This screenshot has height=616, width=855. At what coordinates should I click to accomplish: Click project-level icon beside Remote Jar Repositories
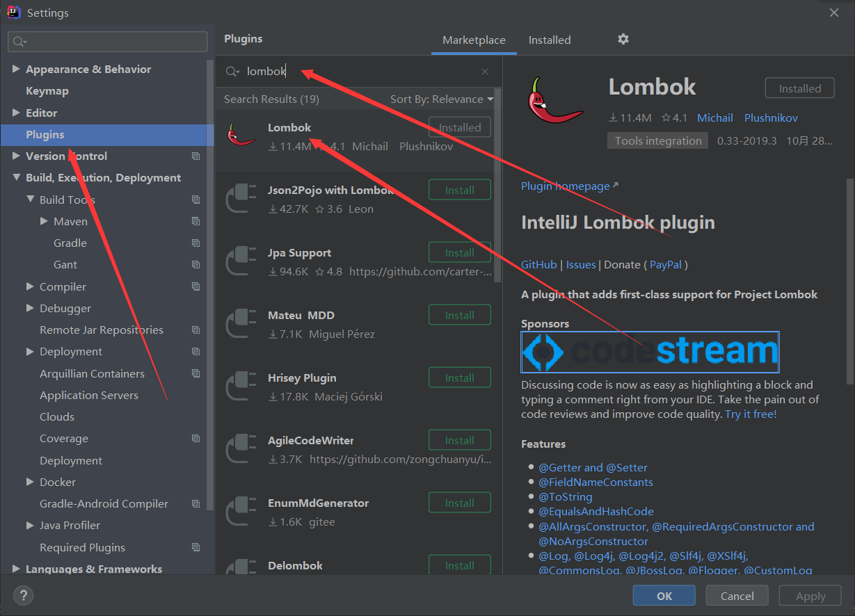[195, 330]
